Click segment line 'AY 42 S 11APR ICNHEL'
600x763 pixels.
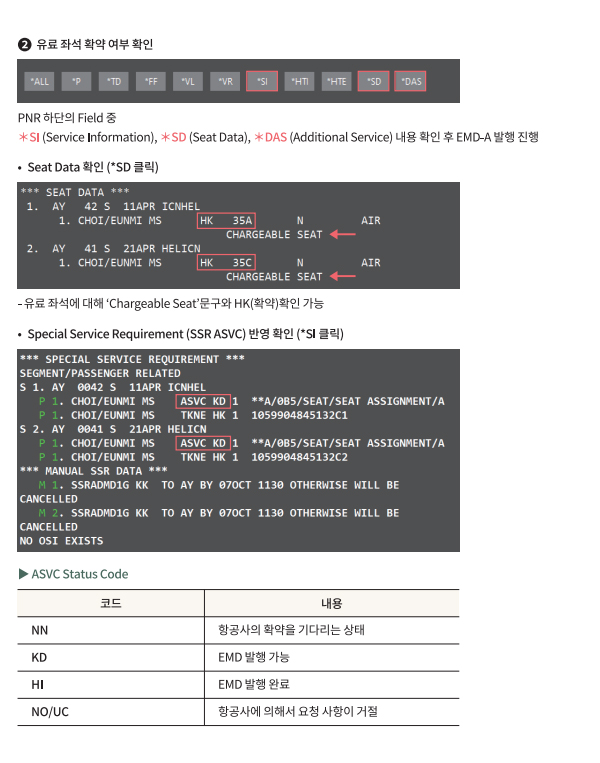pyautogui.click(x=113, y=206)
